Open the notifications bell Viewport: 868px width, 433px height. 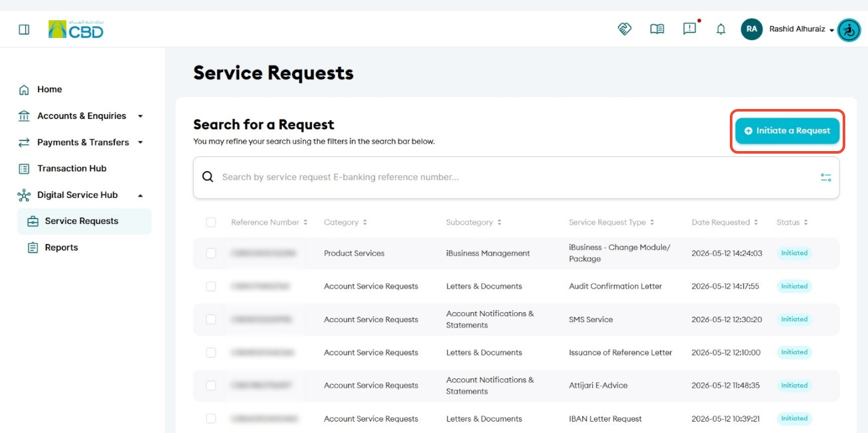click(x=721, y=29)
